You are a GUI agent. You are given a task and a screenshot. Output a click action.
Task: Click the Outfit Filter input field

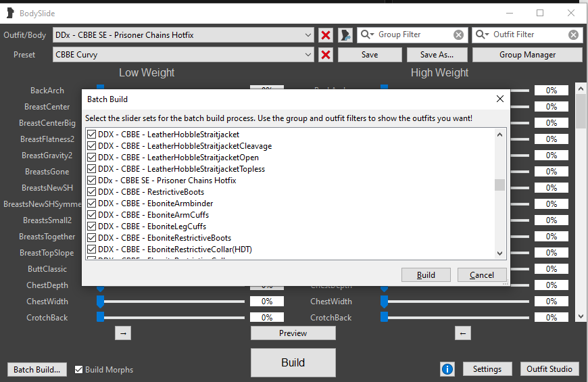529,34
